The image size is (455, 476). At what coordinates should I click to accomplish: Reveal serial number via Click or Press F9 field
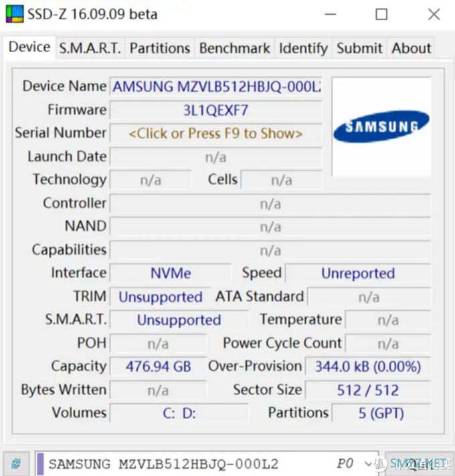[215, 133]
